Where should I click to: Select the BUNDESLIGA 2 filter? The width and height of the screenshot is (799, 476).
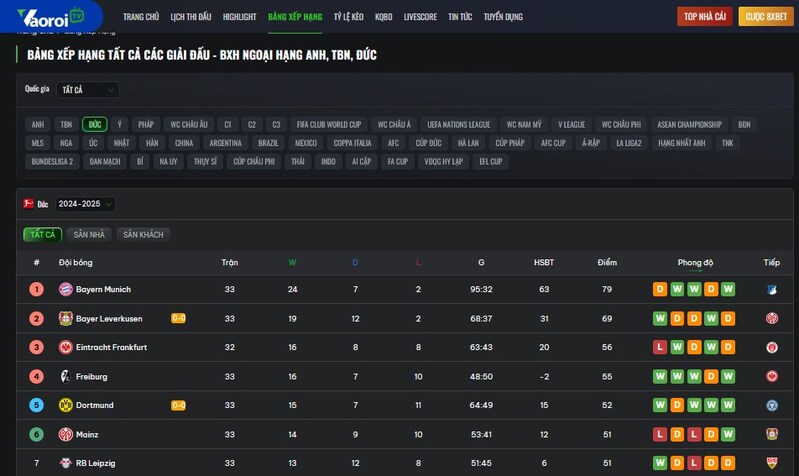(52, 162)
